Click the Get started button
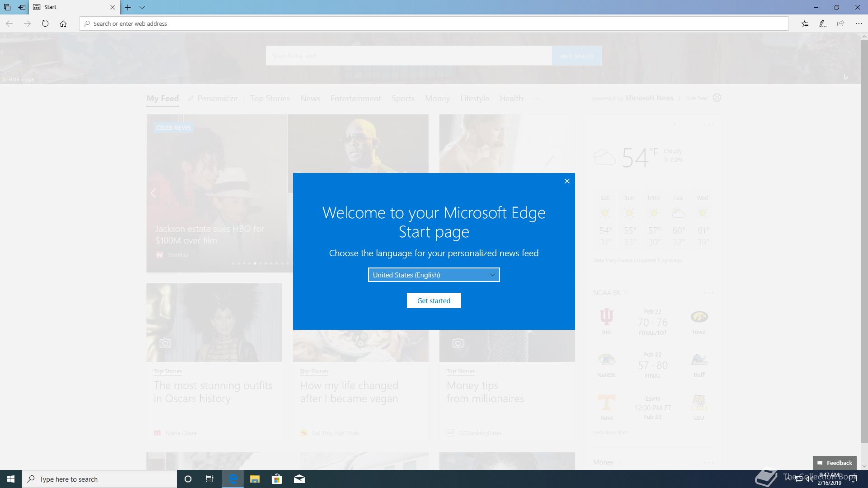This screenshot has width=868, height=488. click(x=434, y=300)
